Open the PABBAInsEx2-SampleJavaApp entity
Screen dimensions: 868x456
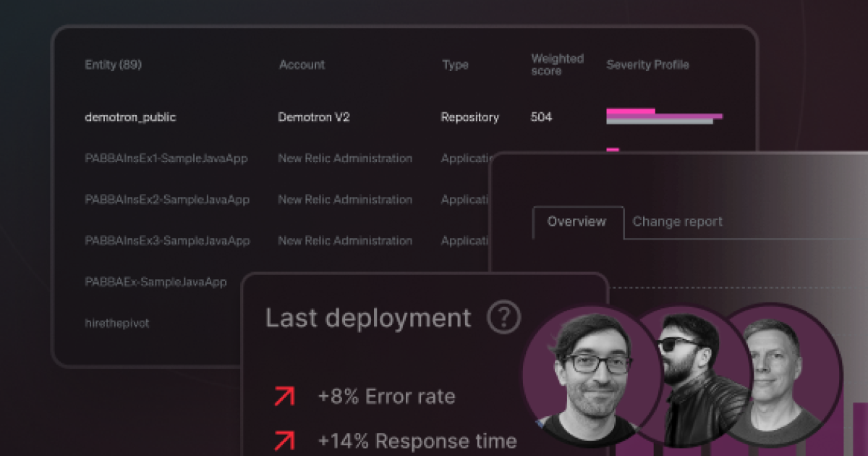[167, 199]
